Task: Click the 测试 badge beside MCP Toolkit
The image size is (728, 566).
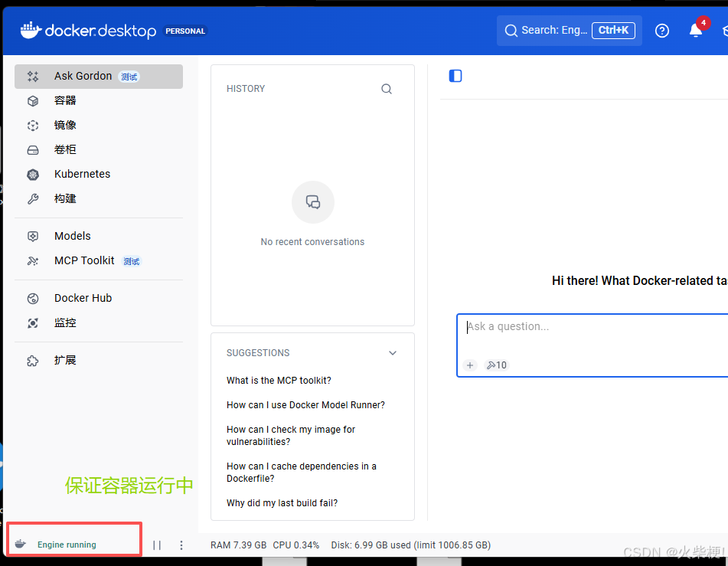Action: click(132, 262)
